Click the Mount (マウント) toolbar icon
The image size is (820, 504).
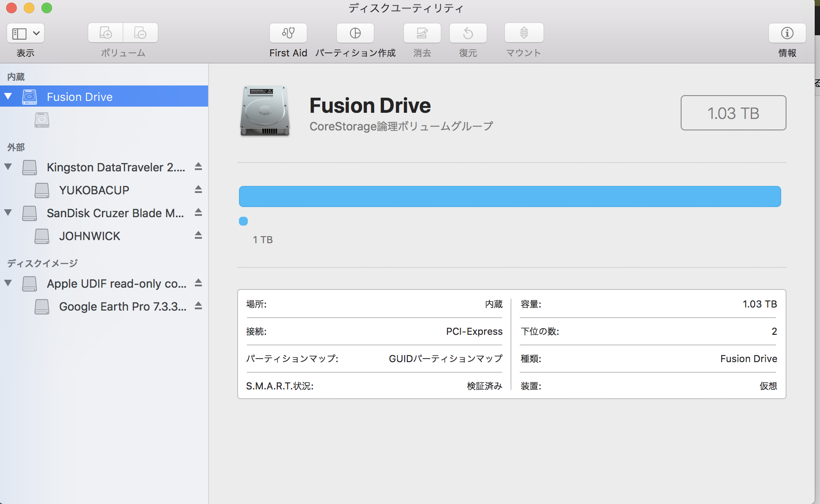pyautogui.click(x=524, y=33)
